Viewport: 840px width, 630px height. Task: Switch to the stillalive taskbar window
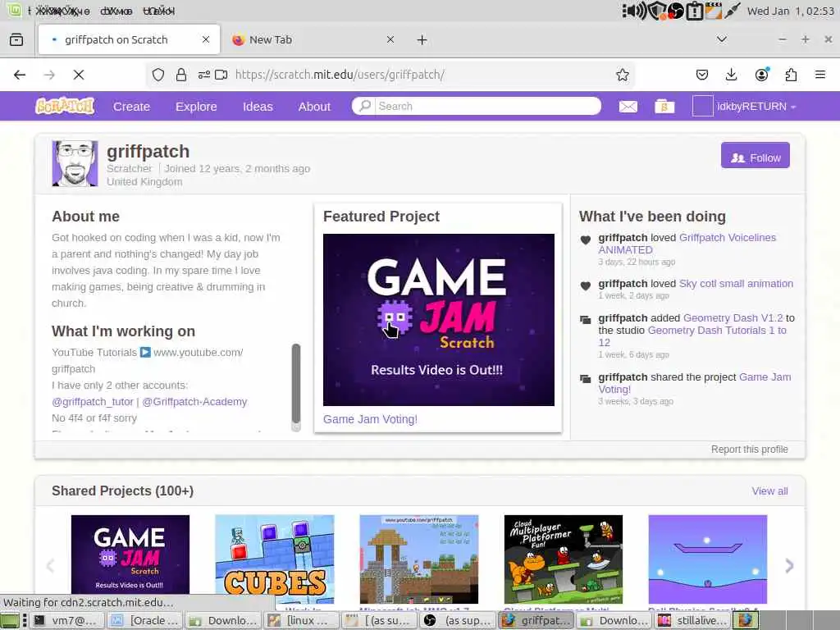pos(692,620)
